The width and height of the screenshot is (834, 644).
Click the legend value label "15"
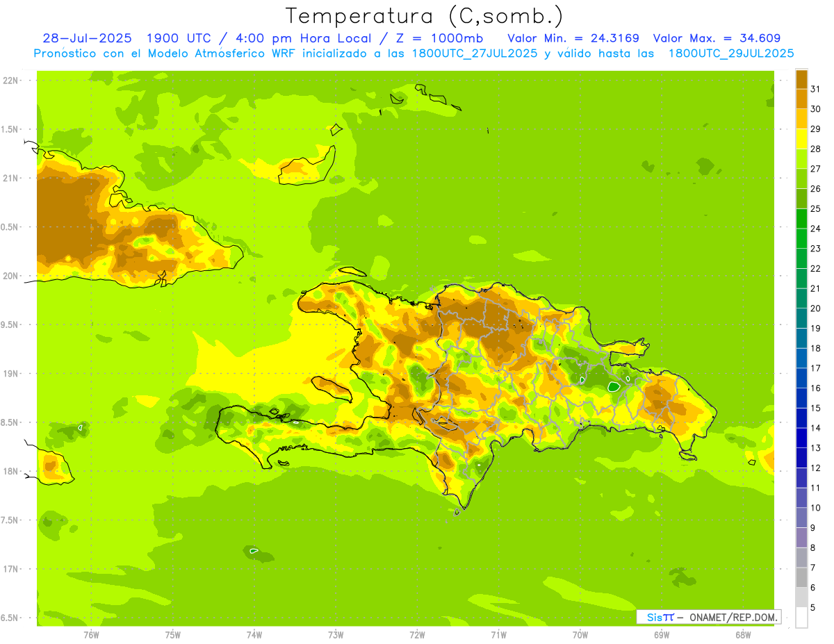pyautogui.click(x=816, y=408)
